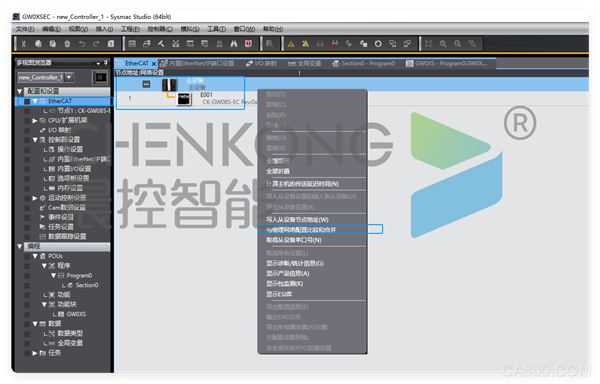Click the view toggle button beside controller dropdown
This screenshot has width=600, height=384.
click(100, 78)
